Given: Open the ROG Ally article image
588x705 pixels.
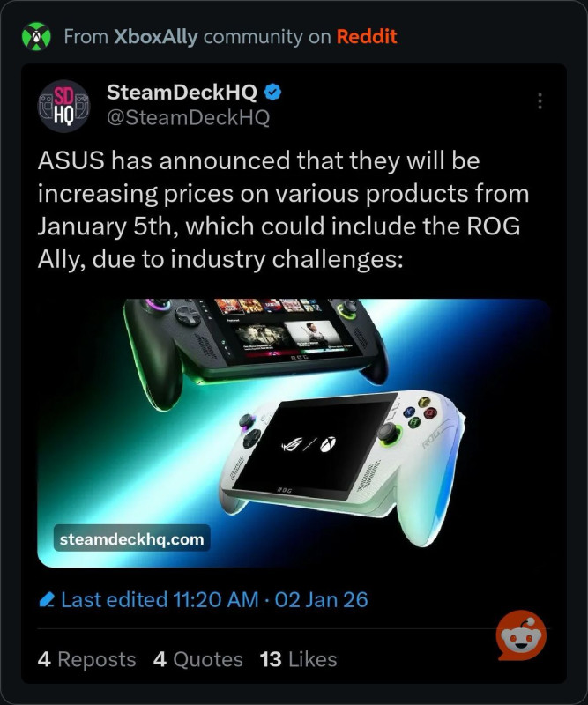Looking at the screenshot, I should point(294,432).
